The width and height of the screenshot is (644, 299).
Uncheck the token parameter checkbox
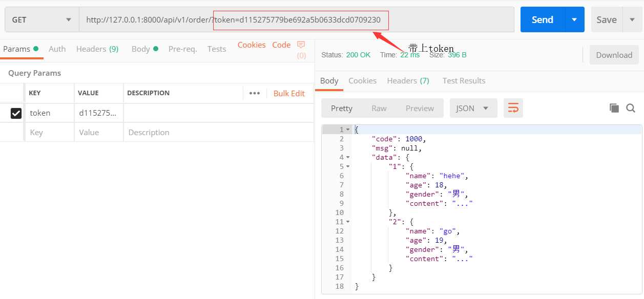[x=16, y=113]
